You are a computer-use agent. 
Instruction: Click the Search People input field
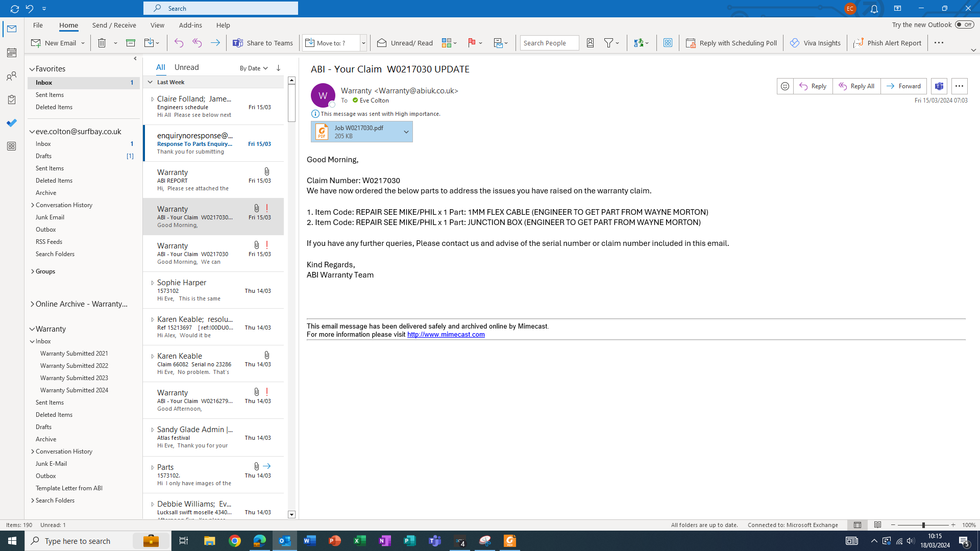tap(549, 43)
